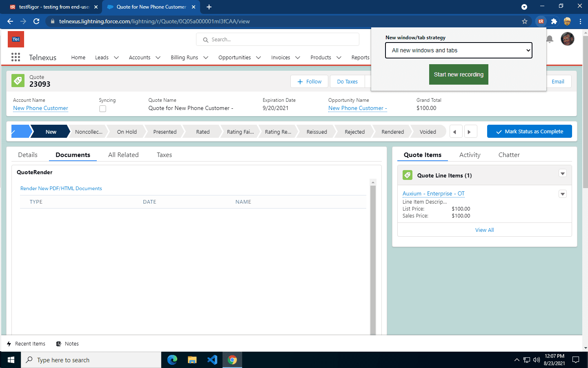Open the Recent Items utility
The image size is (588, 368).
pyautogui.click(x=26, y=343)
